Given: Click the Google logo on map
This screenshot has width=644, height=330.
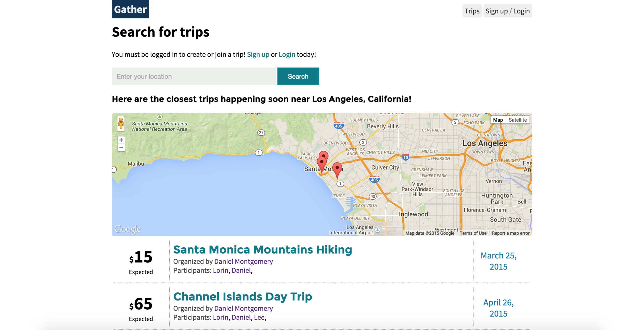Looking at the screenshot, I should (128, 229).
